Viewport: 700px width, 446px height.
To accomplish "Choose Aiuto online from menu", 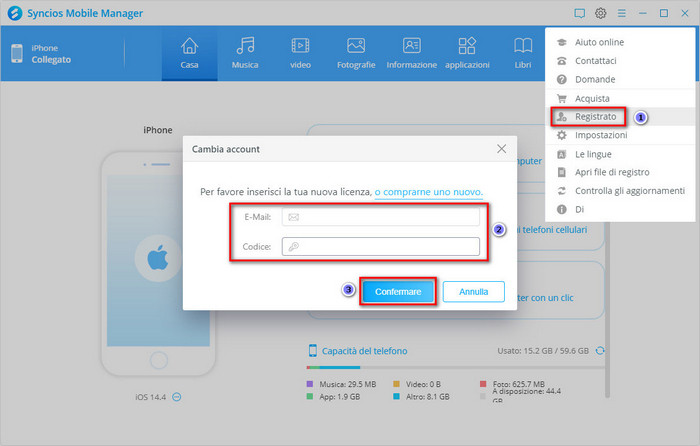I will [620, 42].
